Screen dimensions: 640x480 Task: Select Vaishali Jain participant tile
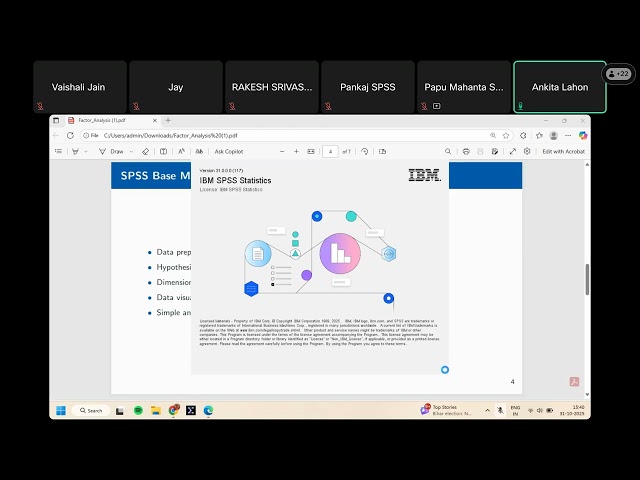point(80,87)
